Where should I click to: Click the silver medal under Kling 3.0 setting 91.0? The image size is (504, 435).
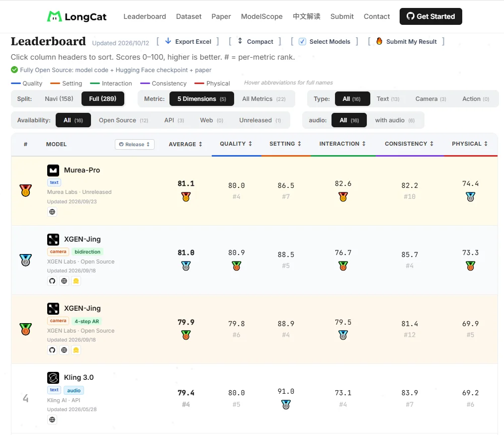286,404
